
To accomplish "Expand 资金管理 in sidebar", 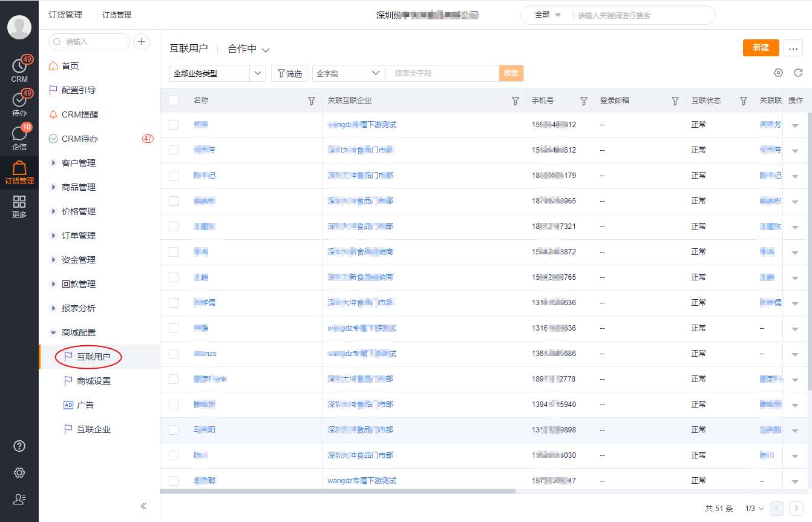I will [x=53, y=260].
